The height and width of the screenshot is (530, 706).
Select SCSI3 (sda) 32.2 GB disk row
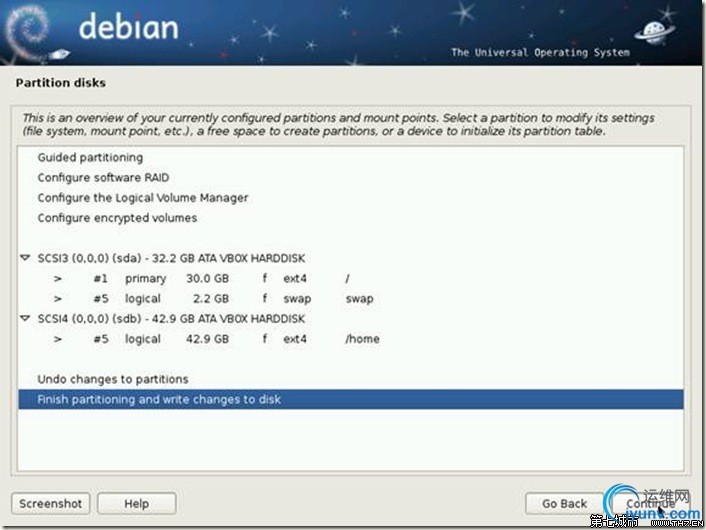tap(351, 258)
